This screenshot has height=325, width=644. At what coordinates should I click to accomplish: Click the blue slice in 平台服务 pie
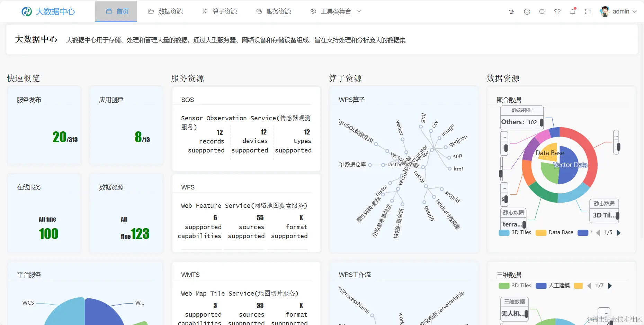tap(102, 312)
